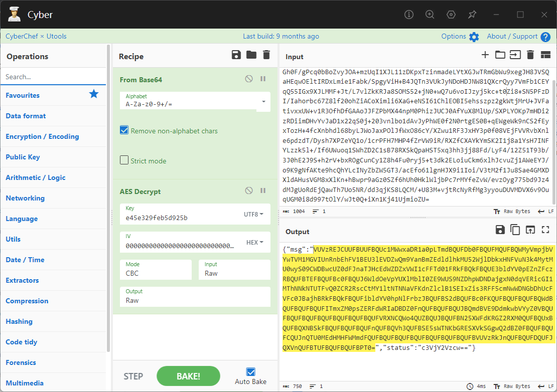
Task: Change the IV format from HEX
Action: tap(255, 242)
